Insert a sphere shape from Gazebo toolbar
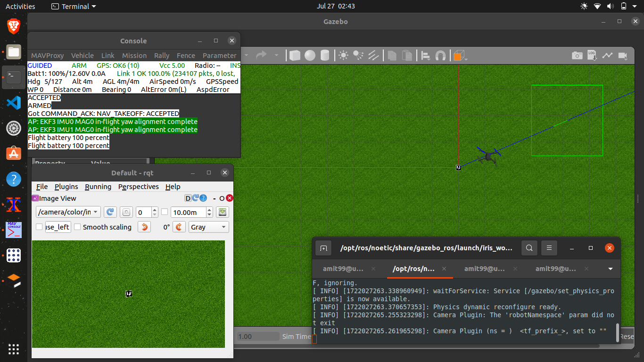Screen dimensions: 644x362 pos(310,56)
